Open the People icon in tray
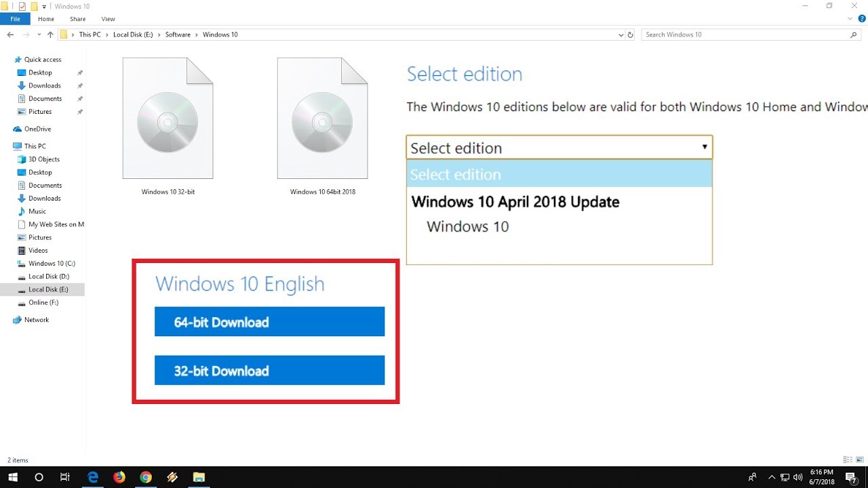The height and width of the screenshot is (488, 868). pyautogui.click(x=753, y=477)
